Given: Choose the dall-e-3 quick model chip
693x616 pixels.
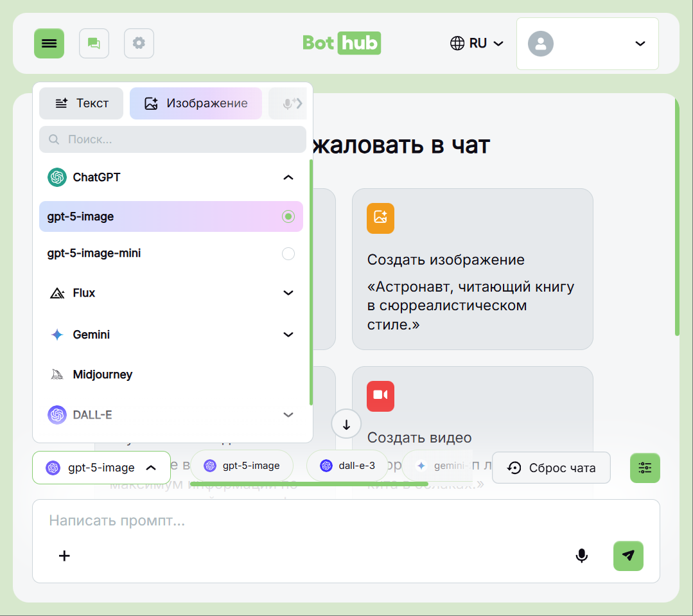Looking at the screenshot, I should (x=347, y=466).
